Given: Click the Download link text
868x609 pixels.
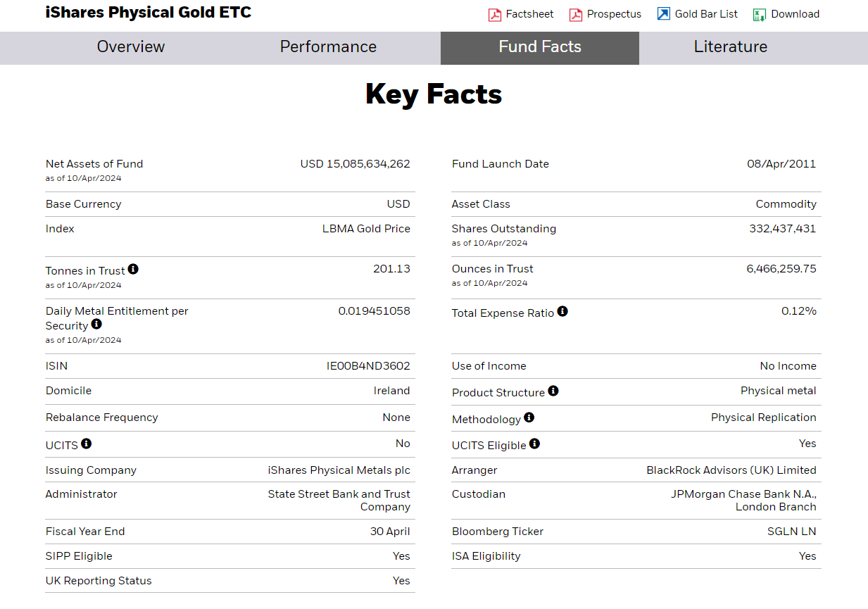Looking at the screenshot, I should (x=795, y=14).
